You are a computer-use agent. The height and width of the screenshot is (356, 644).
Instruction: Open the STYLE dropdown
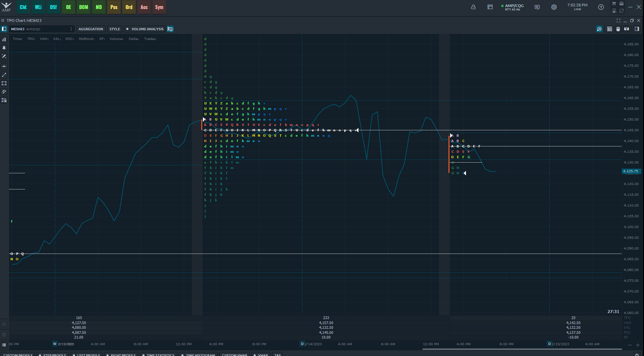click(115, 29)
